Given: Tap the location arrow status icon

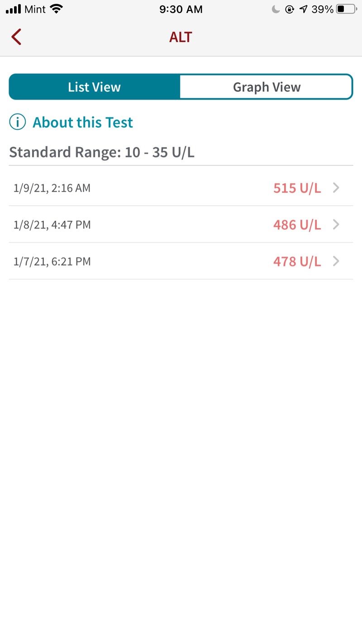Looking at the screenshot, I should (303, 9).
